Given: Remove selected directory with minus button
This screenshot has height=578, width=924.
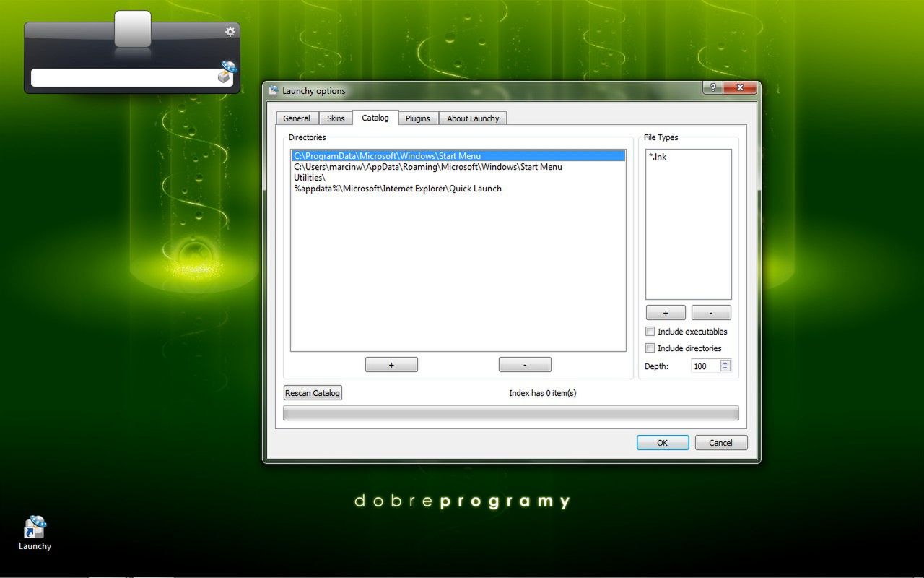Looking at the screenshot, I should click(x=525, y=365).
